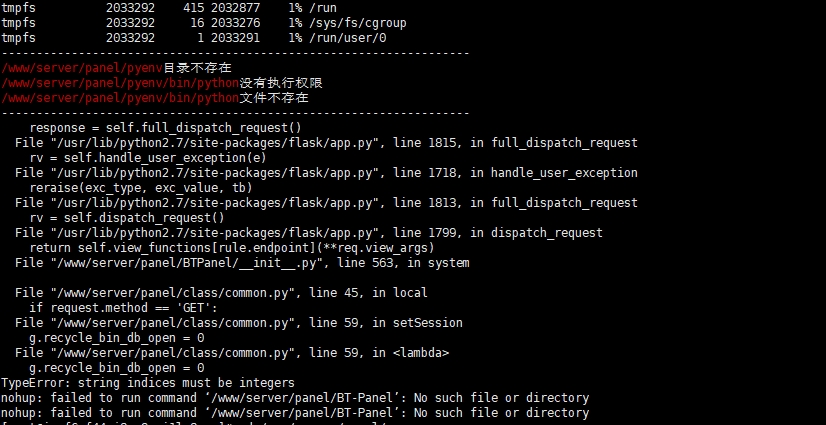Click the 'reraise(exc_type, exc_value, tb)' line
Screen dimensions: 826x425
coord(140,188)
